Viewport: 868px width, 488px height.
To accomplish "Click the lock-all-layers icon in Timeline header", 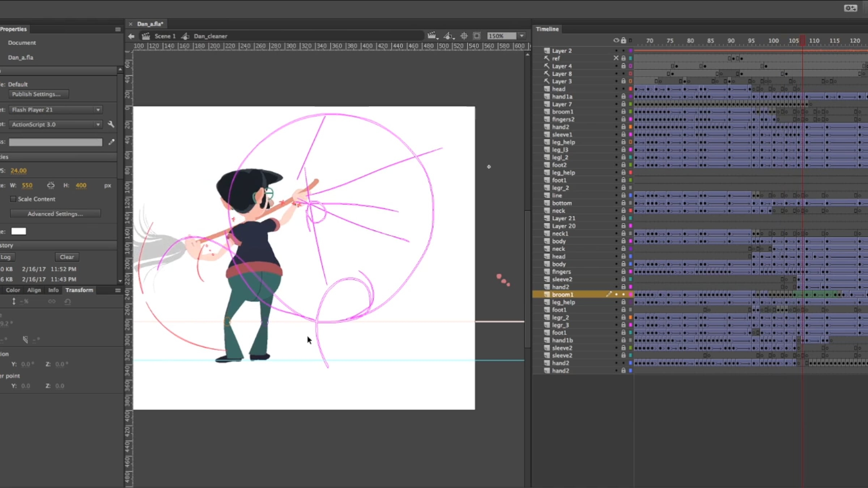I will [x=624, y=40].
